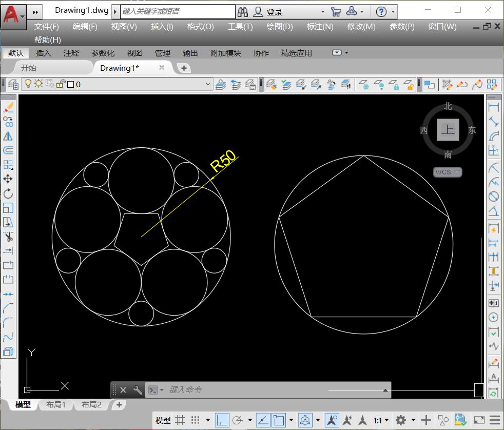Select the Erase tool
This screenshot has height=430, width=504.
tap(9, 108)
